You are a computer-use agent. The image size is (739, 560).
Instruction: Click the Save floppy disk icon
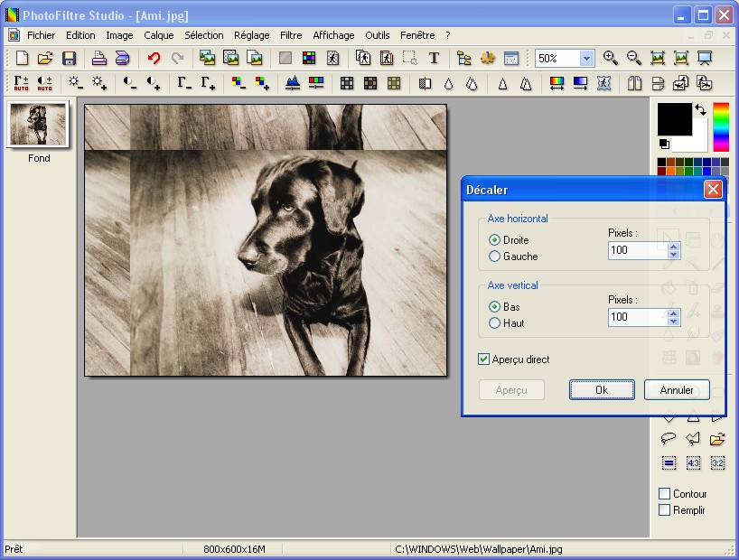pyautogui.click(x=69, y=59)
